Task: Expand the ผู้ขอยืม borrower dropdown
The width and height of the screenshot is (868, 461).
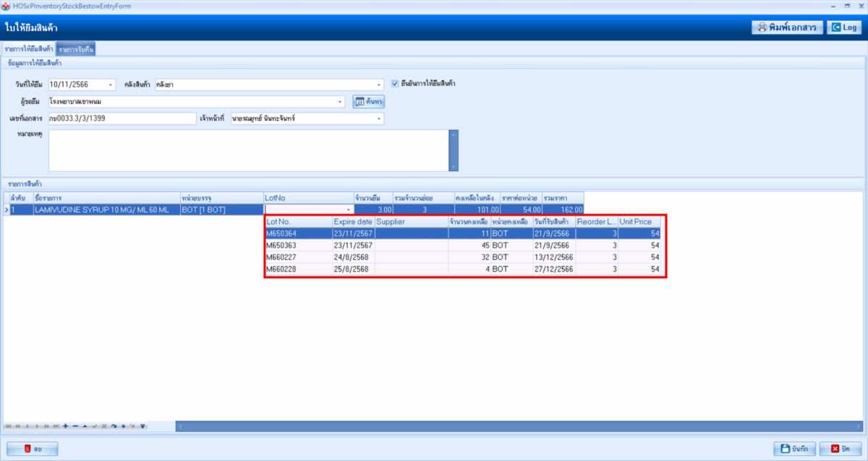Action: click(341, 102)
